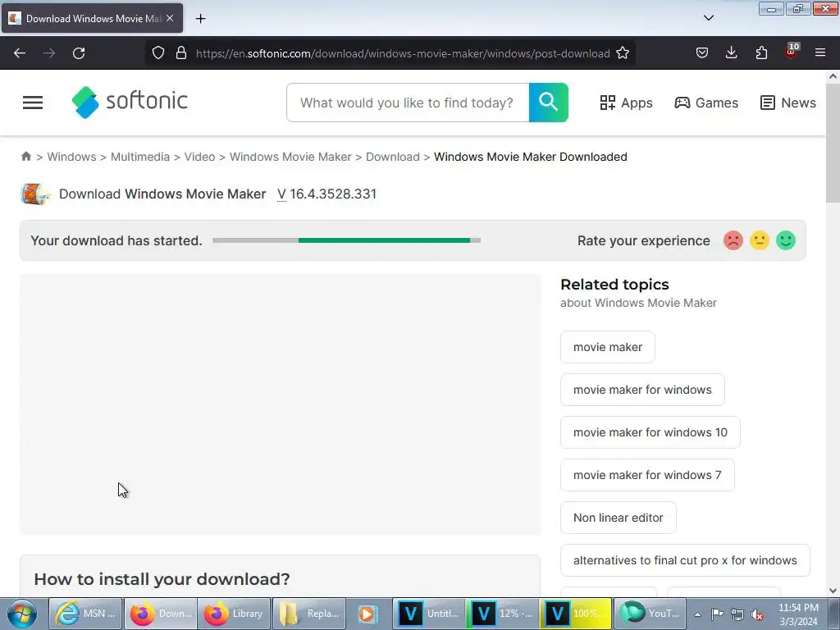Expand the list all tabs chevron
This screenshot has width=840, height=630.
pos(708,18)
